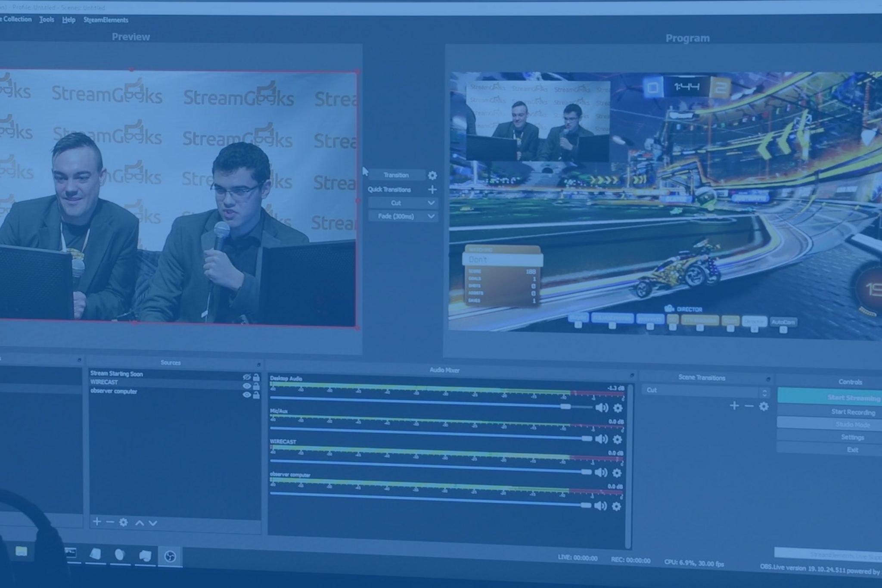This screenshot has height=588, width=882.
Task: Lock the observer computer source
Action: click(x=257, y=395)
